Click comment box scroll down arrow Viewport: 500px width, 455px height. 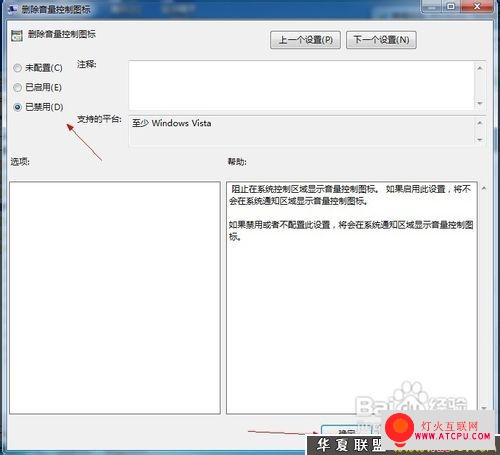coord(480,103)
